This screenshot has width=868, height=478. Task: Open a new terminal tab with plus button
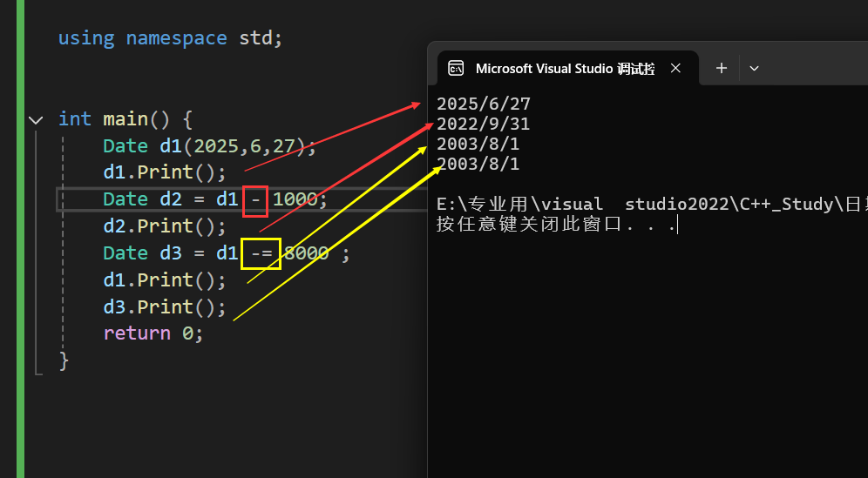pos(721,68)
